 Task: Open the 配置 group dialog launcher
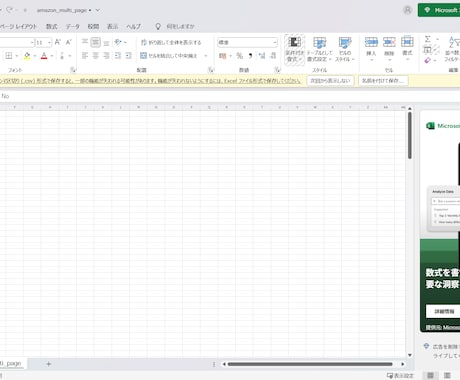pos(211,70)
